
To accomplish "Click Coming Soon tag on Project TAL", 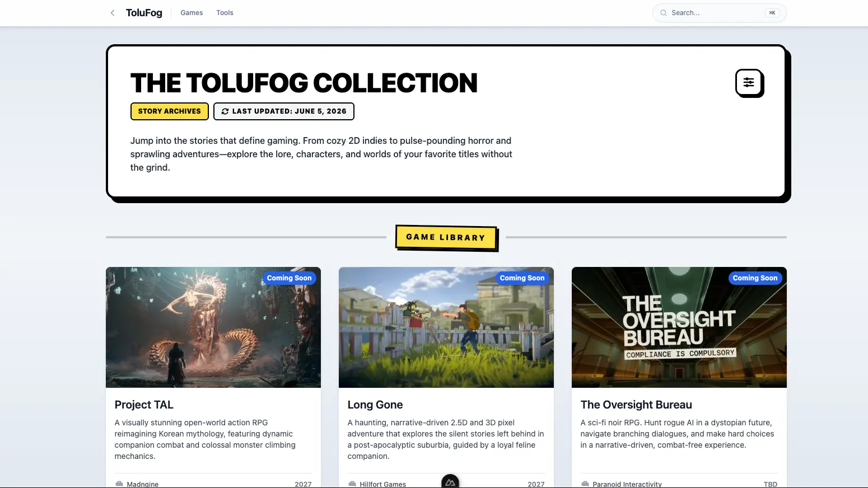I will tap(289, 278).
